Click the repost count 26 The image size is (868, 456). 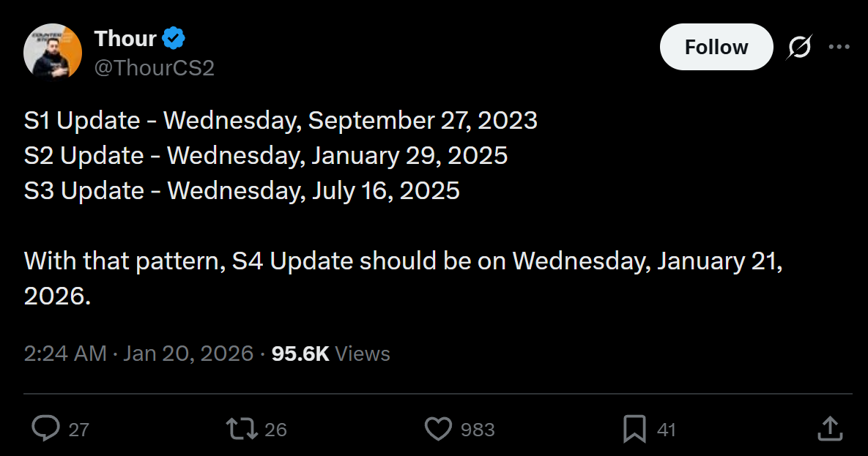point(275,430)
